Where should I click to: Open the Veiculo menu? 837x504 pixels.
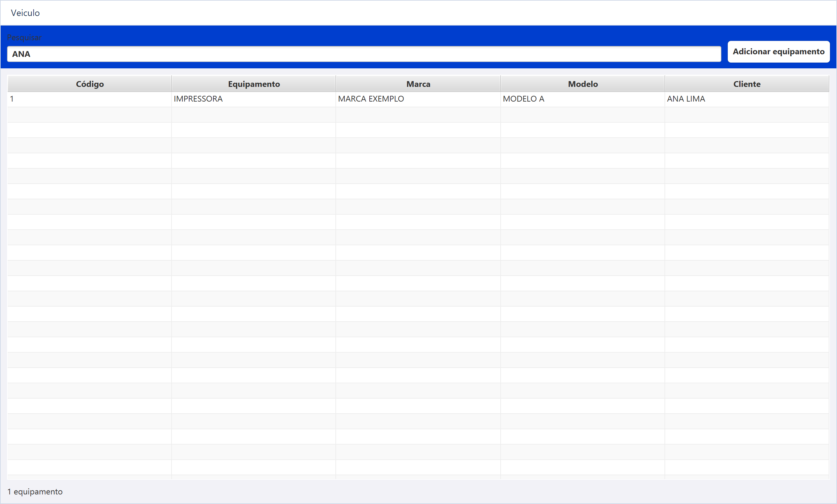click(x=25, y=13)
